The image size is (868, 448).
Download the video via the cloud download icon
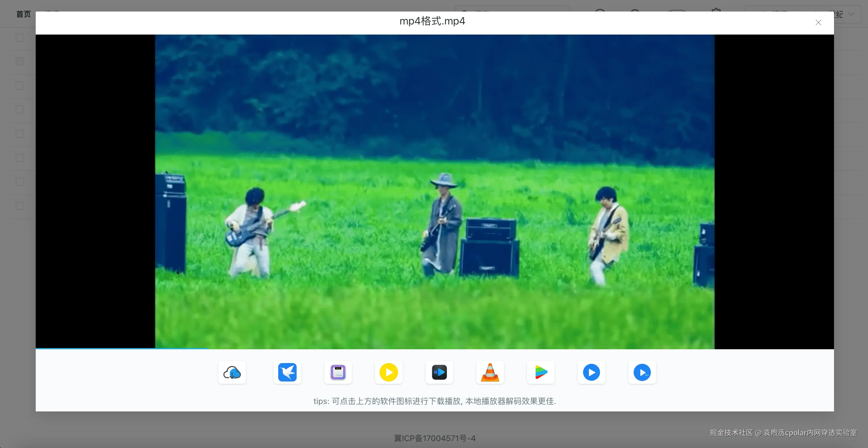[232, 372]
